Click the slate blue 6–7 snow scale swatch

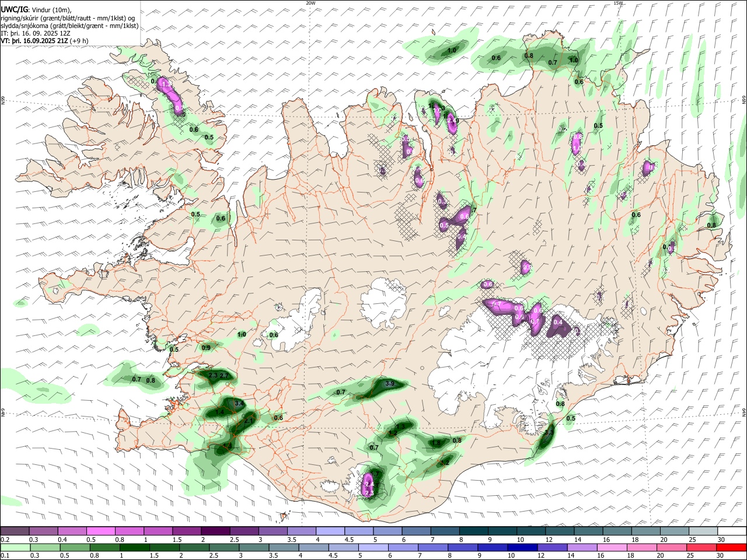click(417, 531)
